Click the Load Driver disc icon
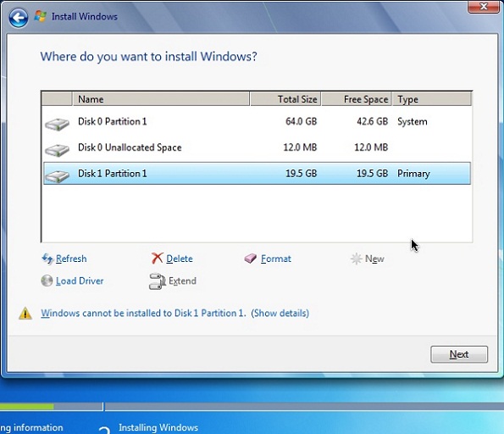 [x=47, y=281]
